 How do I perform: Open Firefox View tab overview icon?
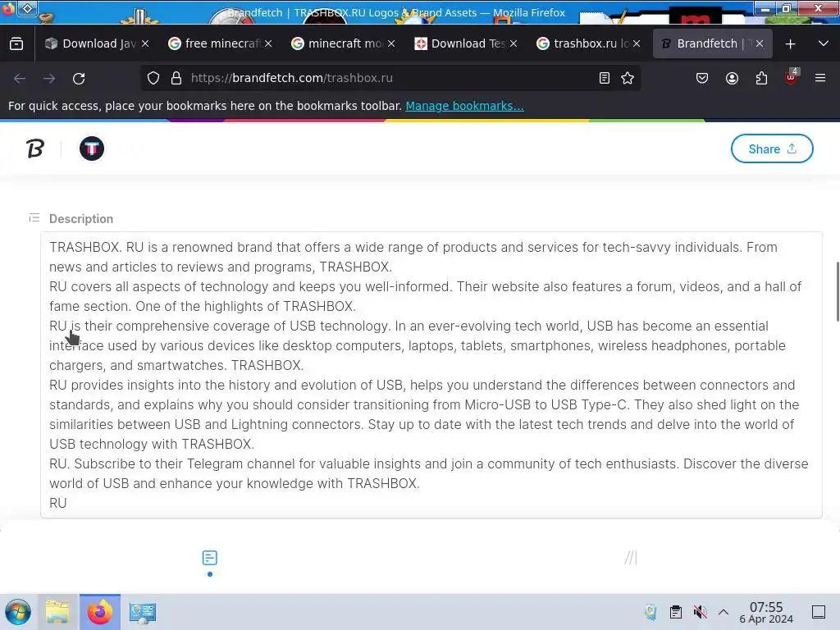click(x=16, y=44)
